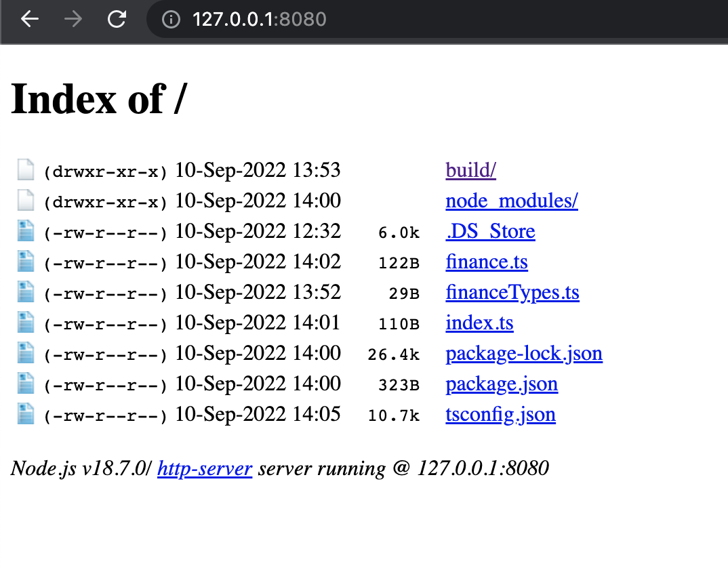The image size is (728, 572).
Task: Open the tsconfig.json file link
Action: pyautogui.click(x=500, y=414)
